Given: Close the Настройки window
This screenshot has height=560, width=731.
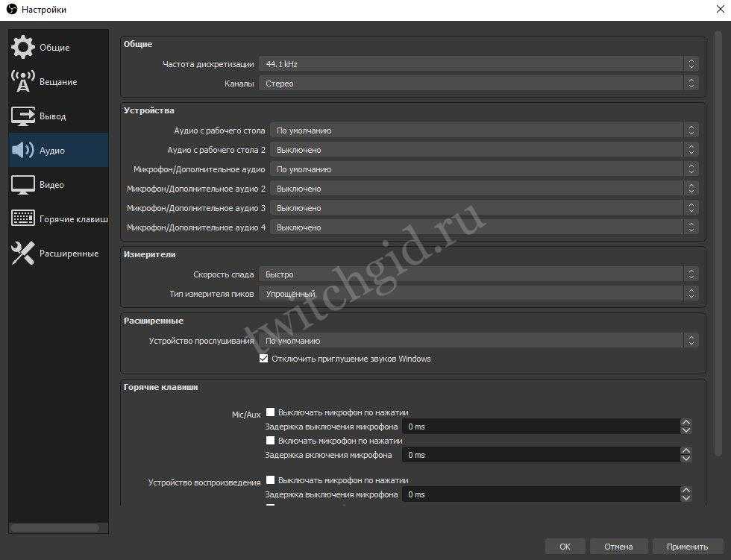Looking at the screenshot, I should (721, 9).
